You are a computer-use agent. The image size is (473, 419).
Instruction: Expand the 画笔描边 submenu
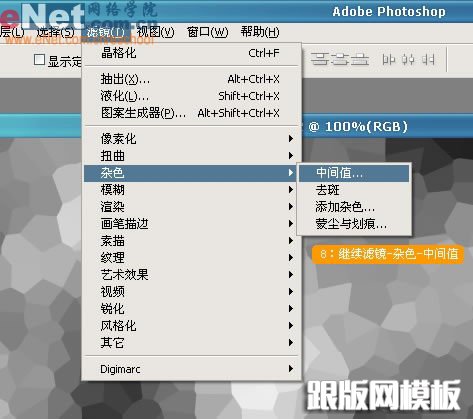coord(191,224)
